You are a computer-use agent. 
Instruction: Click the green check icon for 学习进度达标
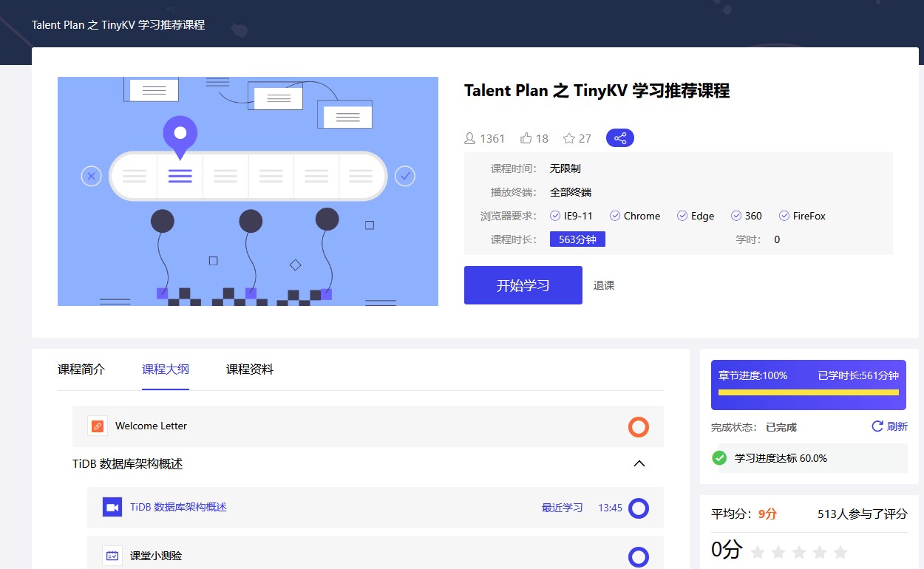719,458
